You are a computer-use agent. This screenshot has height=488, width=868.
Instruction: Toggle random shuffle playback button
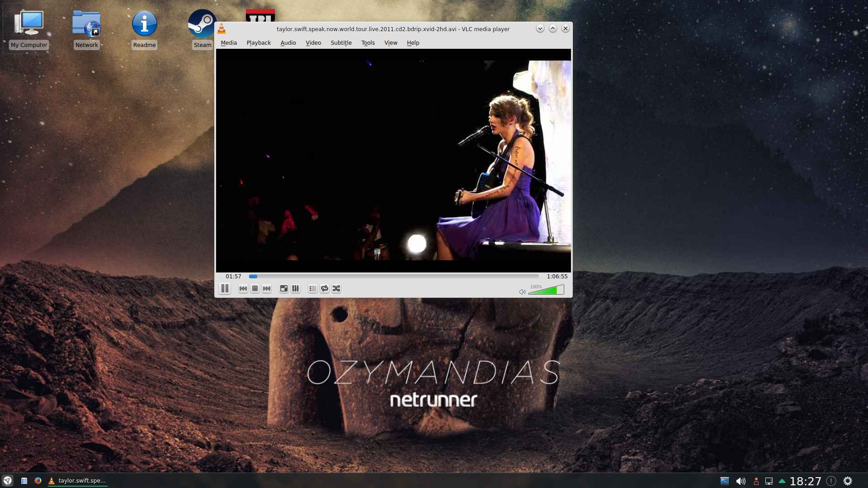pyautogui.click(x=336, y=288)
